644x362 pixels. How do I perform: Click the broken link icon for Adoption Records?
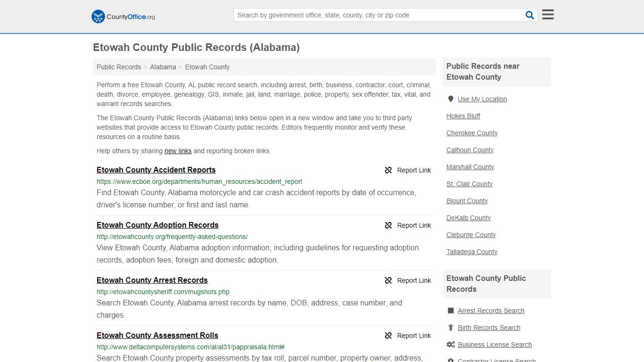388,225
